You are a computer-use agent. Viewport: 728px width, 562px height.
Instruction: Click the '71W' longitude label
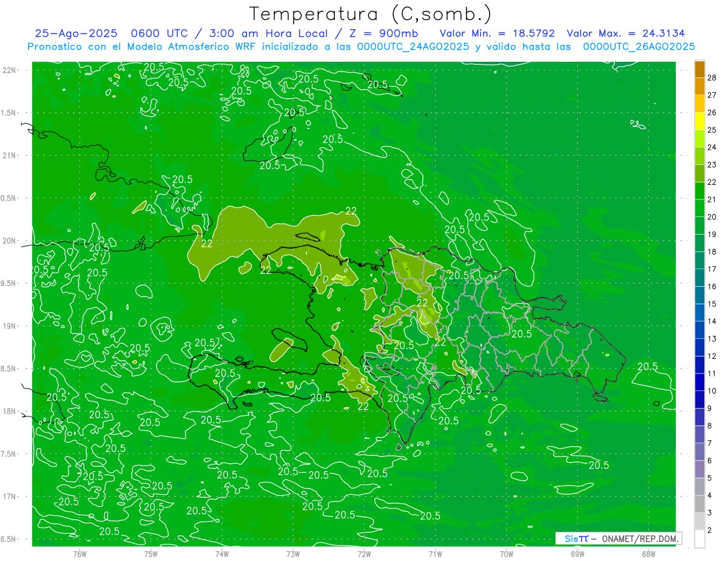pyautogui.click(x=435, y=554)
